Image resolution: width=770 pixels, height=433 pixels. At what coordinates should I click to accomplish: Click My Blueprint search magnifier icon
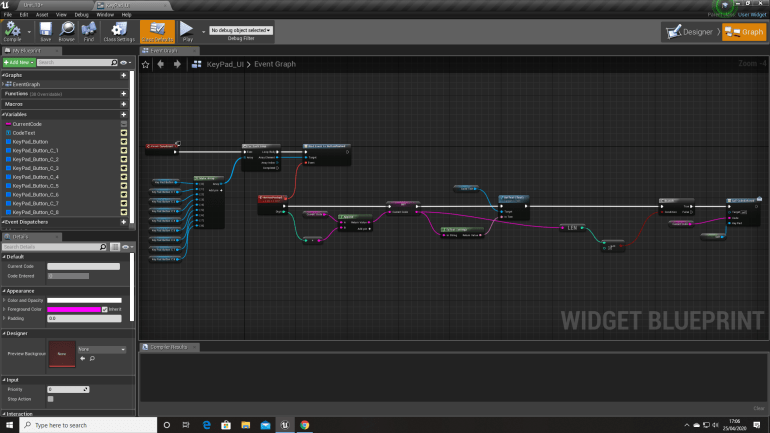click(114, 62)
